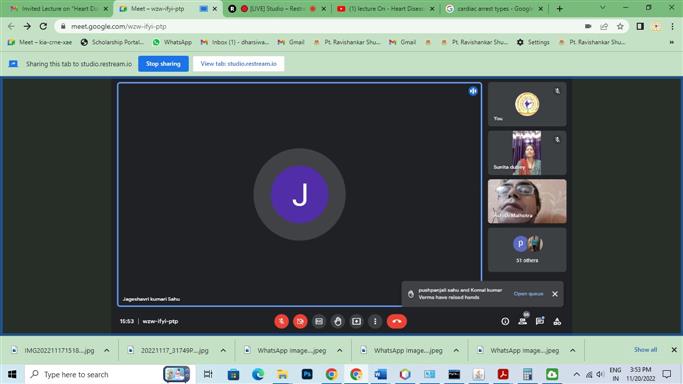
Task: Toggle captions button
Action: click(319, 321)
